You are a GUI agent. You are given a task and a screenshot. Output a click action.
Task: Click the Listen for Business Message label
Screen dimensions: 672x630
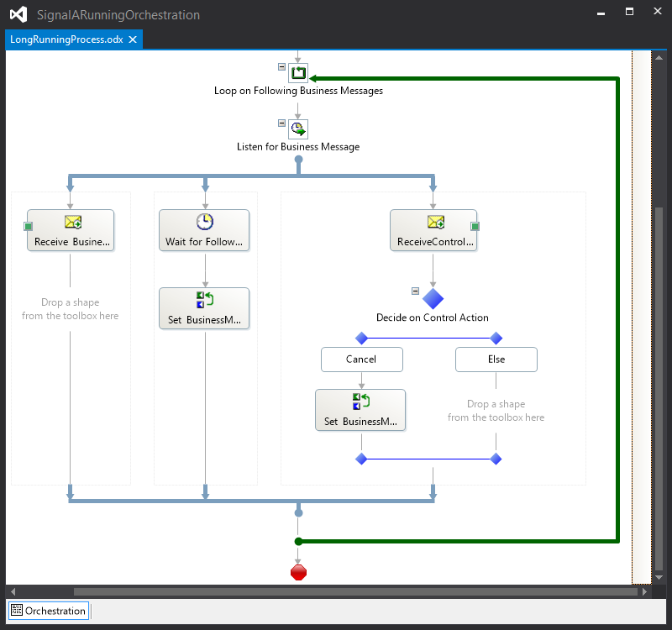tap(298, 147)
